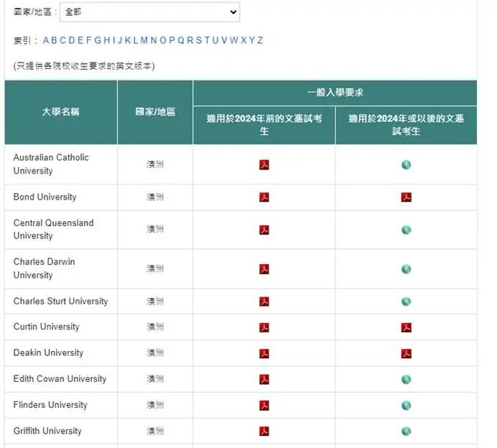Jump to index letter M
Viewport: 497px width, 448px height.
(x=144, y=40)
